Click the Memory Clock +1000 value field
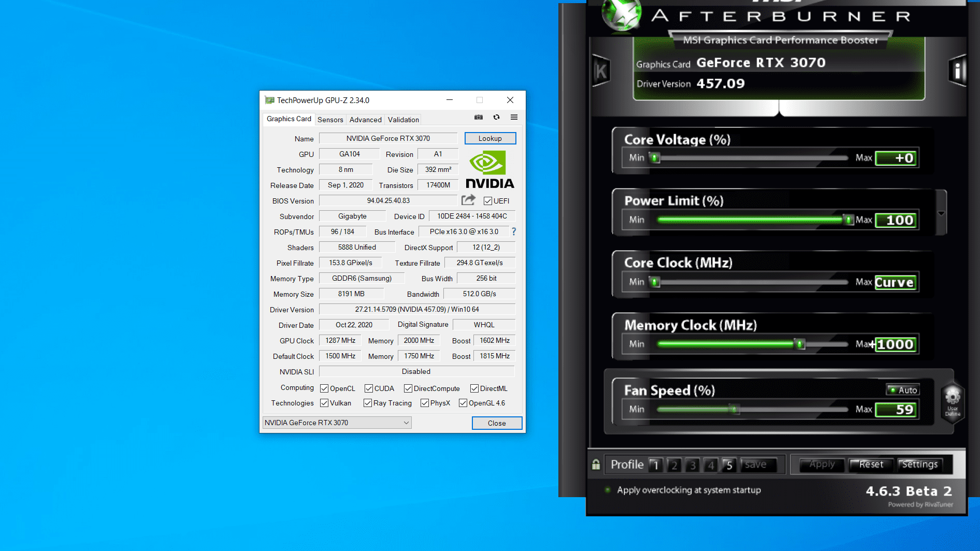Screen dimensions: 980x551 click(897, 344)
